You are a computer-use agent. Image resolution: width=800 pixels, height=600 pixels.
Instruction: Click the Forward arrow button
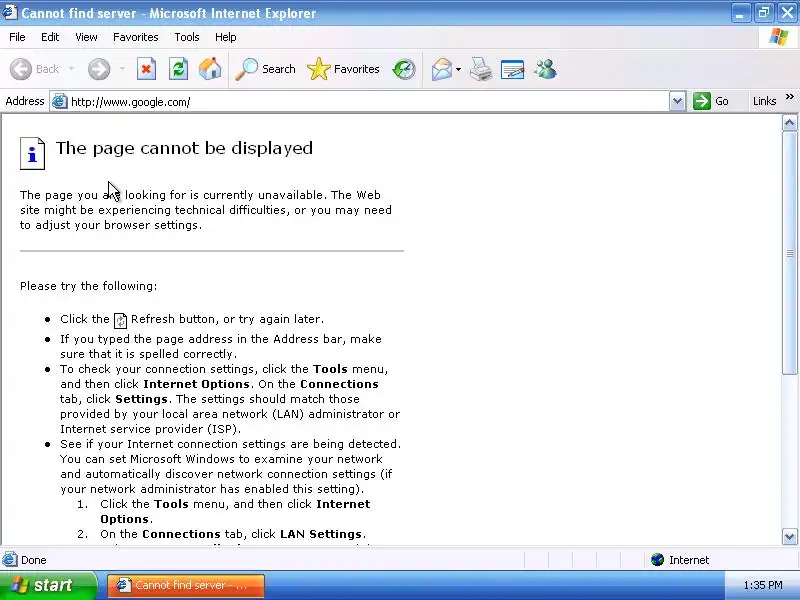(98, 69)
